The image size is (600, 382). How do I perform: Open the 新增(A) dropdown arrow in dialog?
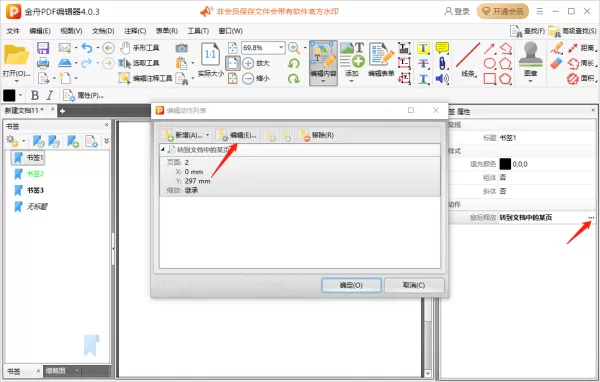coord(208,135)
